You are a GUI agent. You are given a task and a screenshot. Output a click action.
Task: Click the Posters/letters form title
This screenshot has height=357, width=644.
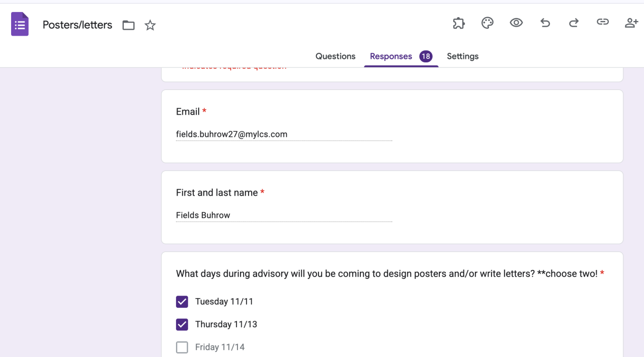pyautogui.click(x=77, y=25)
